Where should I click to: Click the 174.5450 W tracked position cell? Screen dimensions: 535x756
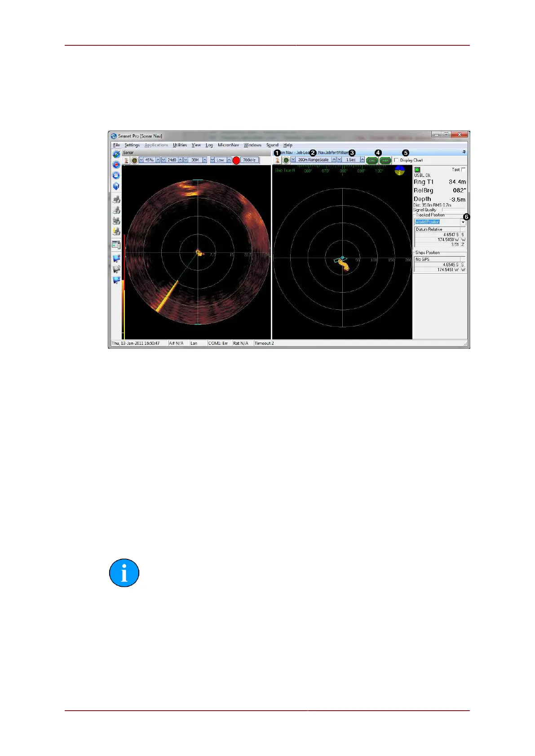(437, 240)
